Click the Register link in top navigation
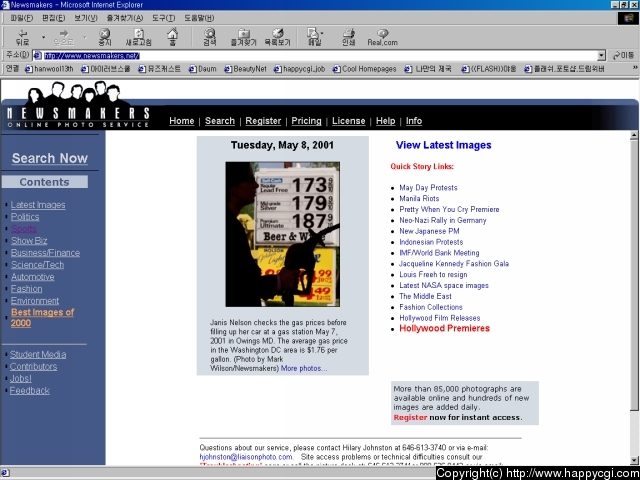Image resolution: width=640 pixels, height=480 pixels. click(263, 121)
